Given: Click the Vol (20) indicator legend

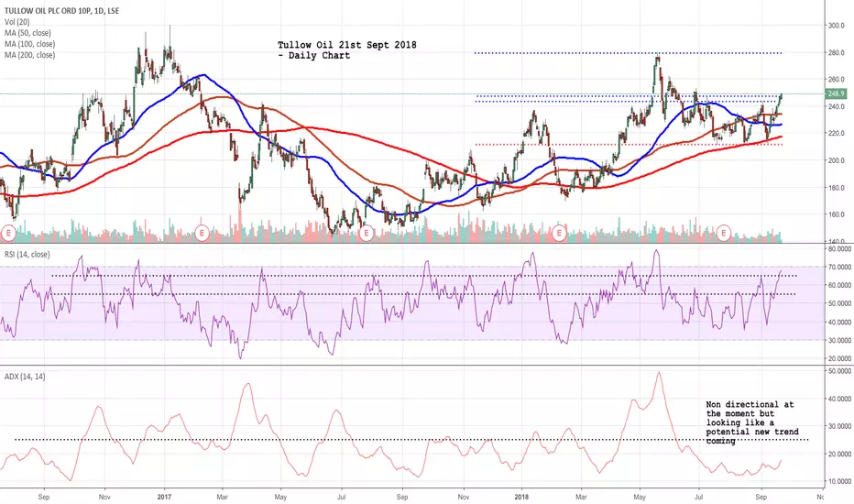Looking at the screenshot, I should tap(16, 22).
